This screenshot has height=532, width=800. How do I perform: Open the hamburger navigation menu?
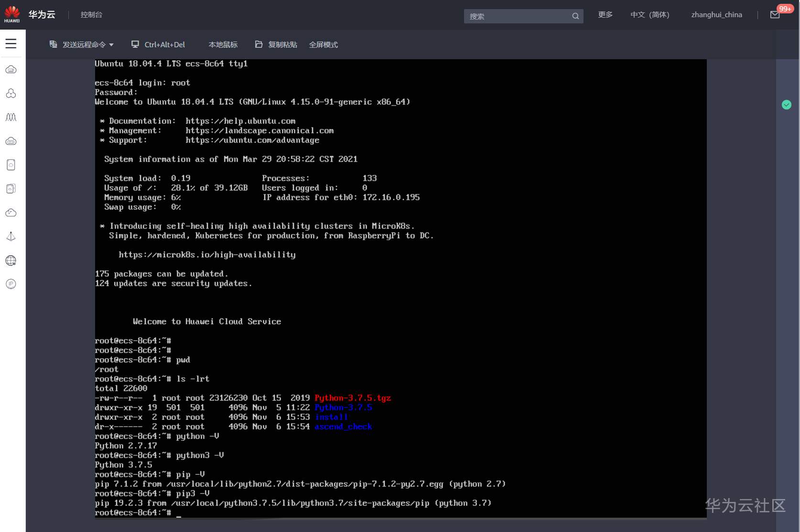pyautogui.click(x=11, y=43)
